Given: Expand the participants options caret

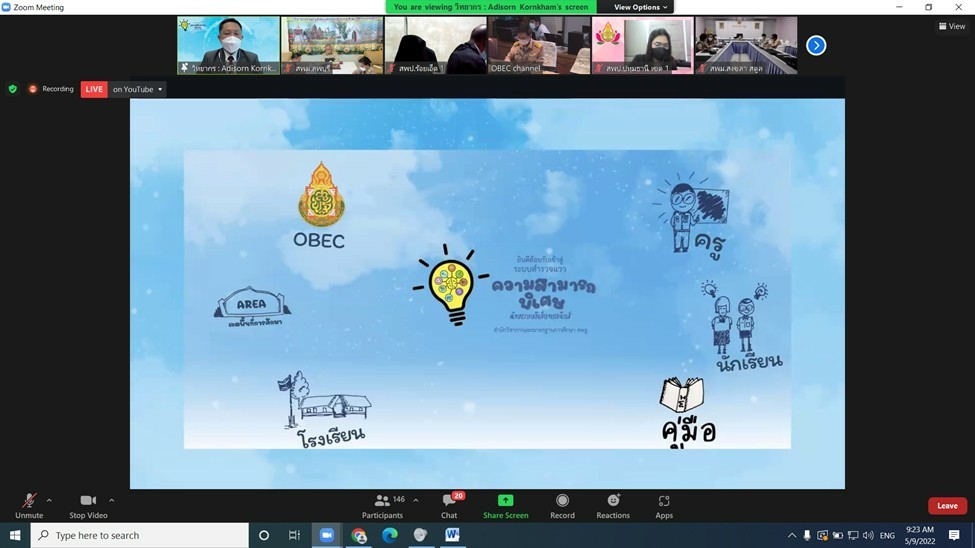Looking at the screenshot, I should tap(416, 500).
